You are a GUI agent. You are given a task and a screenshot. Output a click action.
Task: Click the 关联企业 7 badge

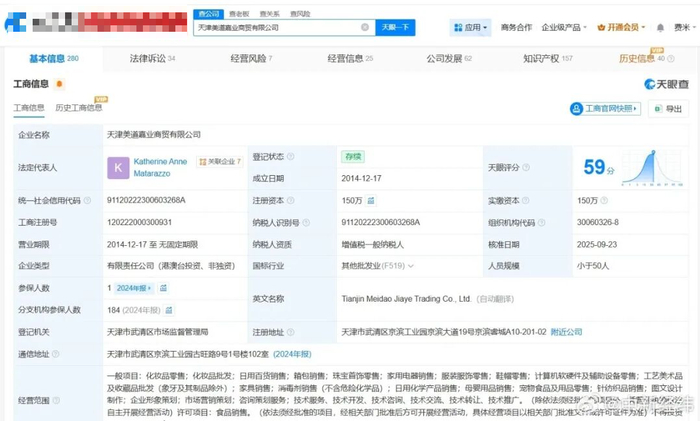(220, 162)
